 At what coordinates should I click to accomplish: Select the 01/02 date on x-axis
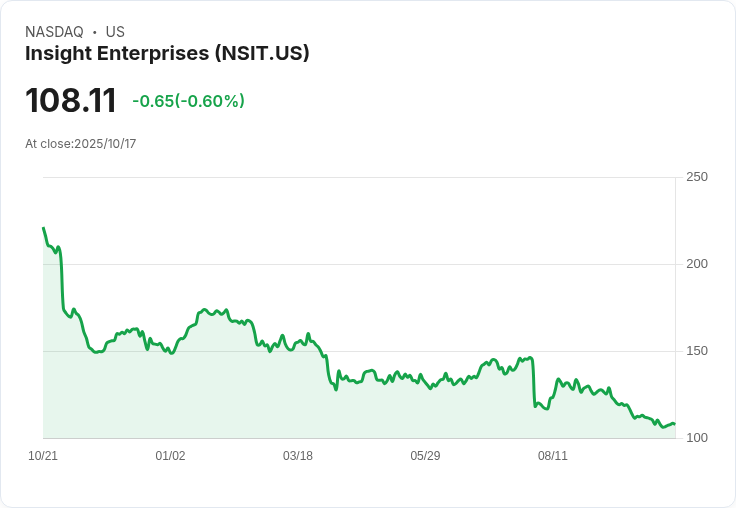(x=170, y=456)
